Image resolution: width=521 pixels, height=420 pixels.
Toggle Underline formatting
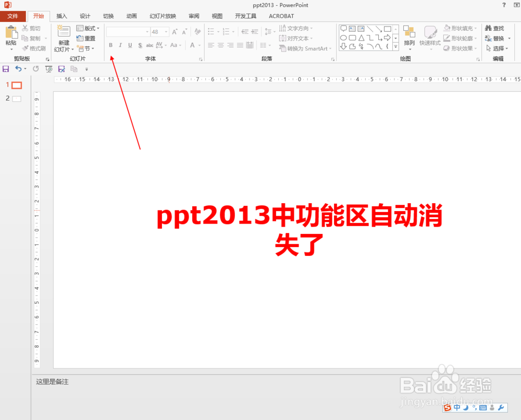(x=130, y=45)
